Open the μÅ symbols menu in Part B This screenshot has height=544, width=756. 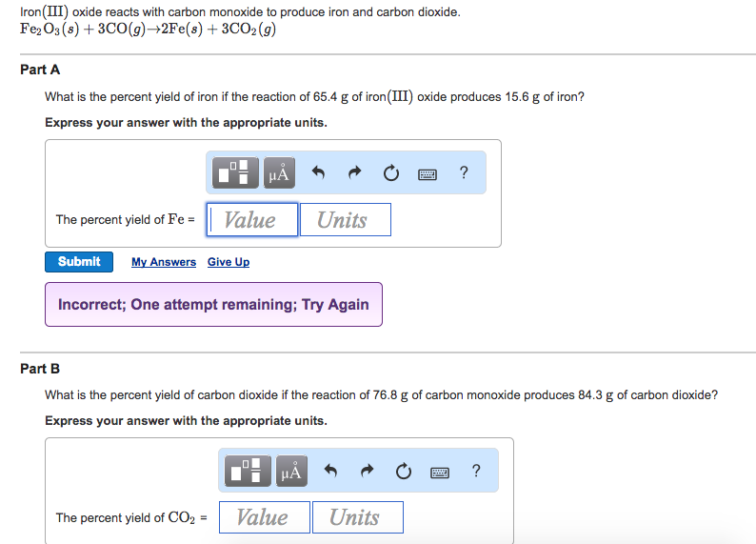[x=291, y=471]
